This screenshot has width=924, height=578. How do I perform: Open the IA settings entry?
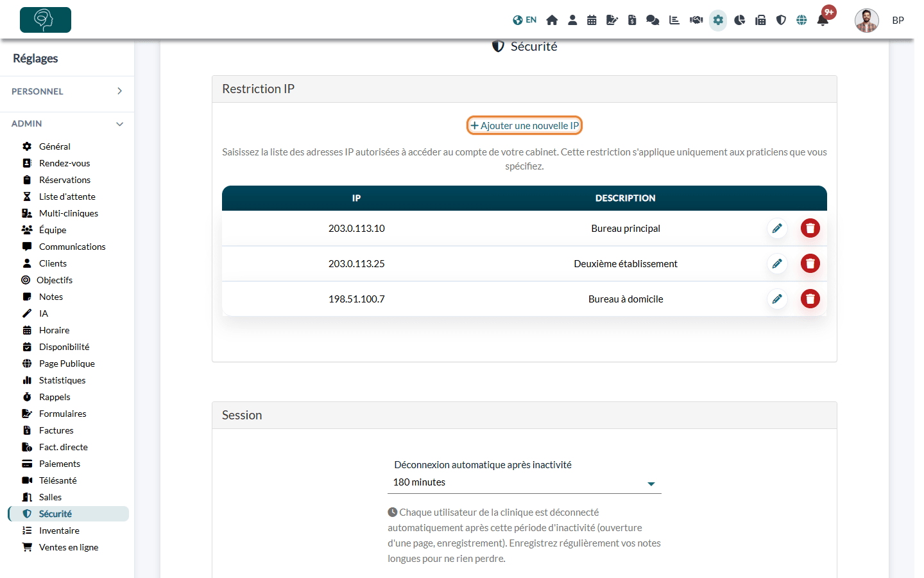point(44,313)
